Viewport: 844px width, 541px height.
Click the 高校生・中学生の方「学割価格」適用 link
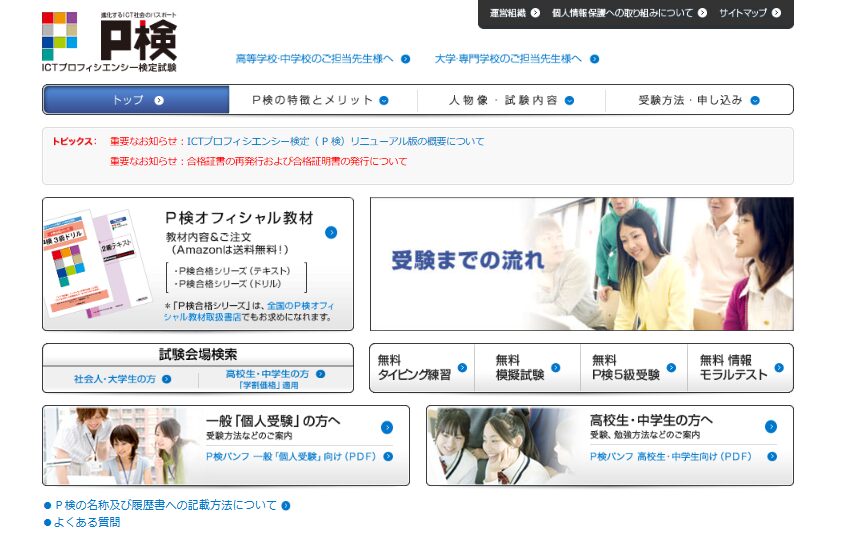pyautogui.click(x=275, y=379)
